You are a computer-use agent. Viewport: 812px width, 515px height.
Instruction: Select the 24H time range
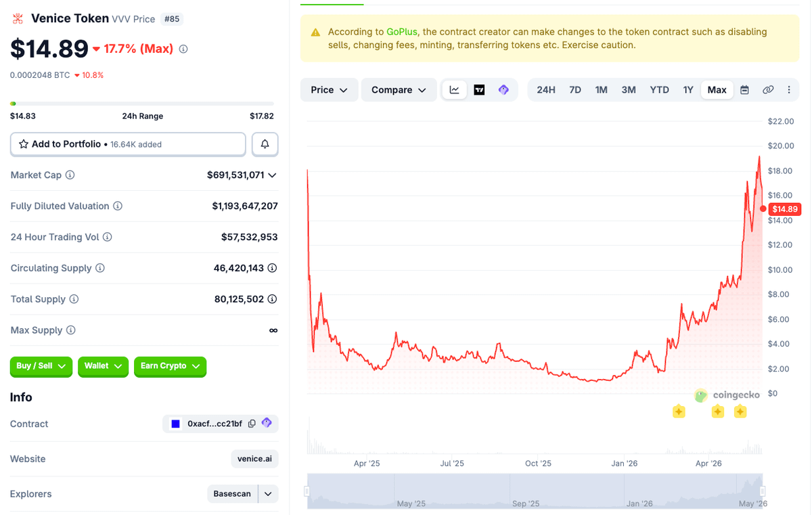click(x=546, y=90)
